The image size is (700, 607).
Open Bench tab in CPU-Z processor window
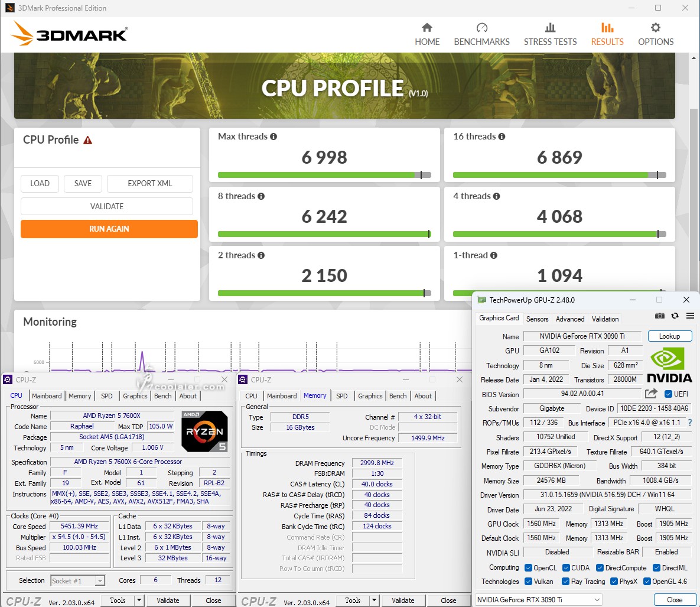coord(163,396)
